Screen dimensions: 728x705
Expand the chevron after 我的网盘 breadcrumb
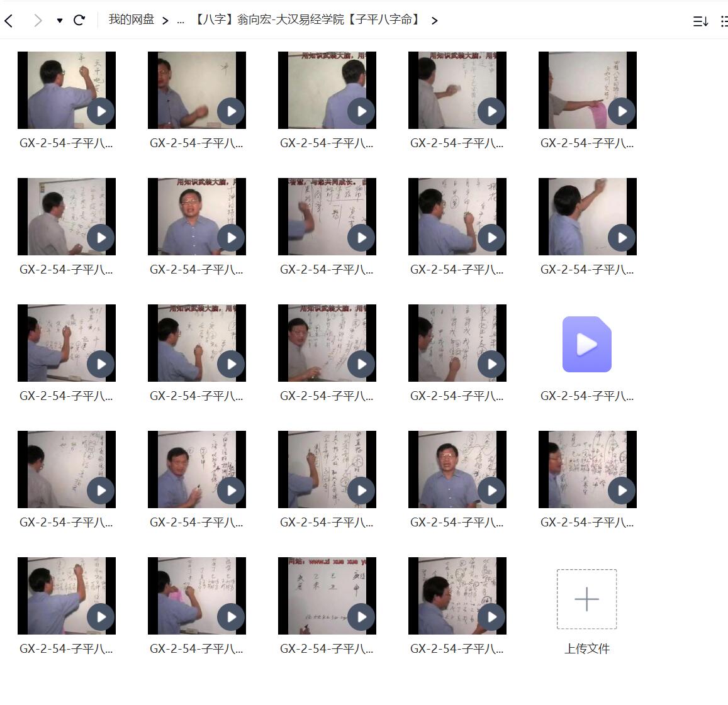[x=165, y=20]
